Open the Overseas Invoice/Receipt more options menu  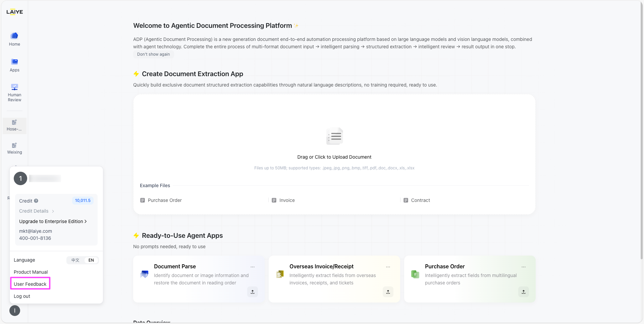pos(388,267)
